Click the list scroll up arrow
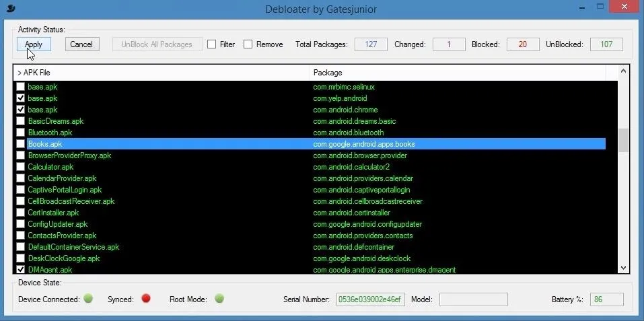Viewport: 644px width, 321px height. tap(623, 71)
